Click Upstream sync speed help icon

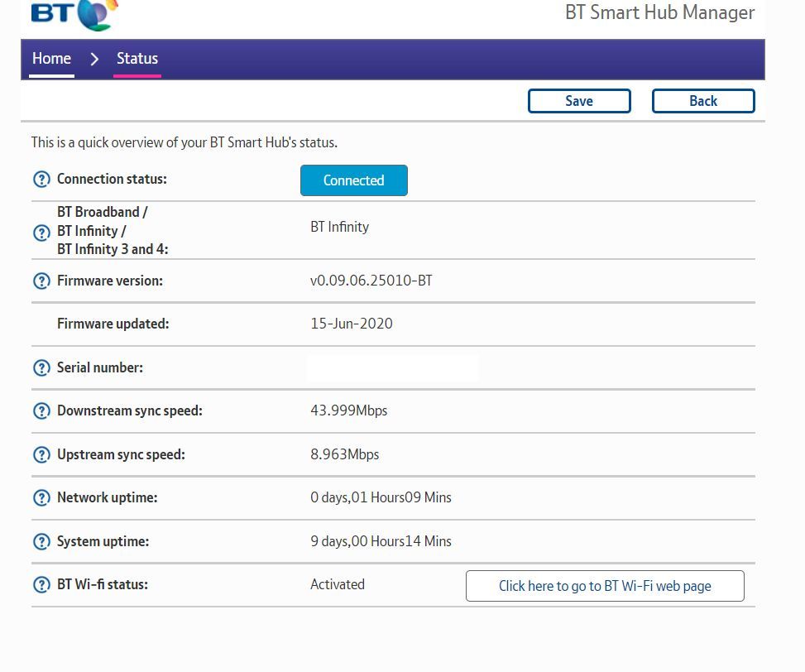pos(41,455)
